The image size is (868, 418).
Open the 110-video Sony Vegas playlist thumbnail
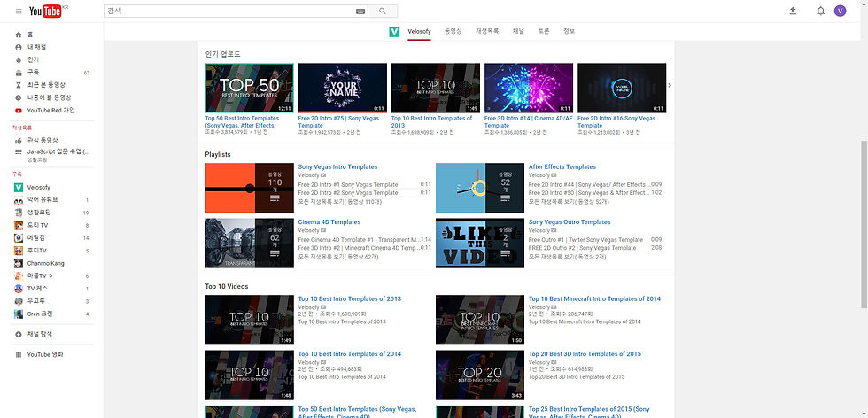coord(249,188)
